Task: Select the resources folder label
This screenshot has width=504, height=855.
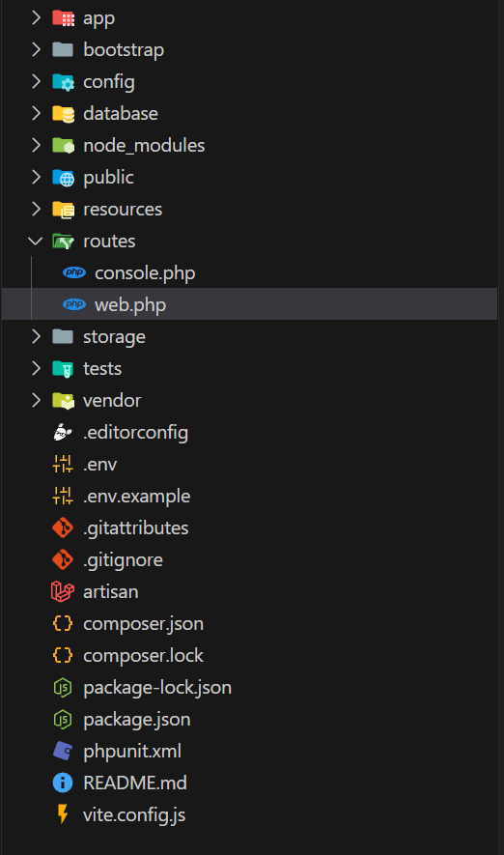Action: tap(123, 210)
